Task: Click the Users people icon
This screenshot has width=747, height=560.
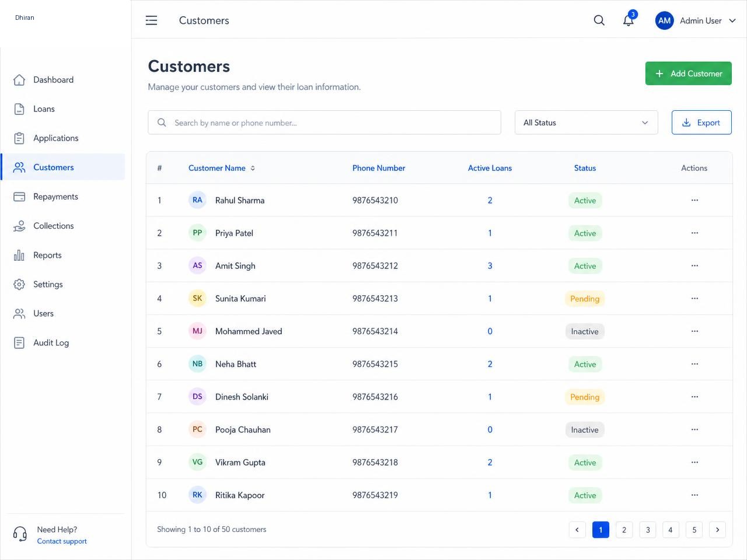Action: pos(19,314)
